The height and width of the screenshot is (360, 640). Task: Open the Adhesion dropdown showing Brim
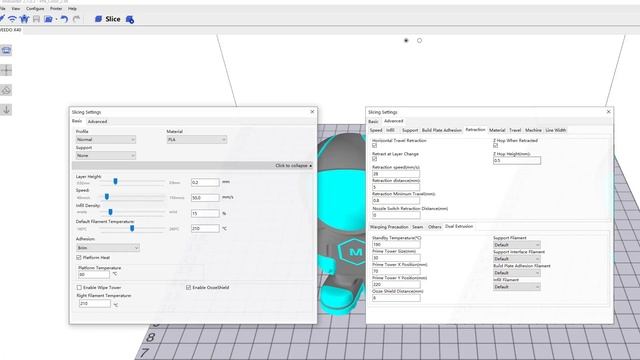[x=108, y=248]
